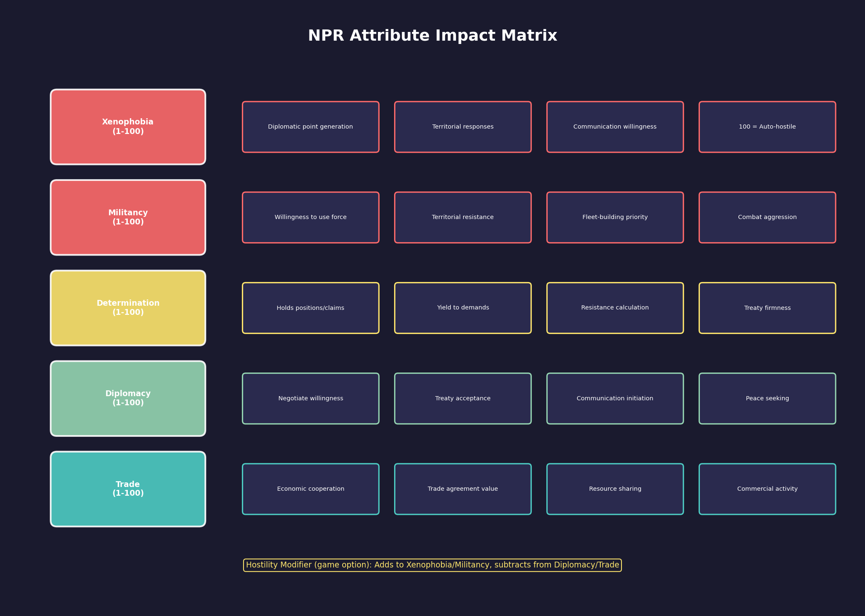This screenshot has width=865, height=616.
Task: Click the Communication willingness box
Action: pyautogui.click(x=615, y=127)
